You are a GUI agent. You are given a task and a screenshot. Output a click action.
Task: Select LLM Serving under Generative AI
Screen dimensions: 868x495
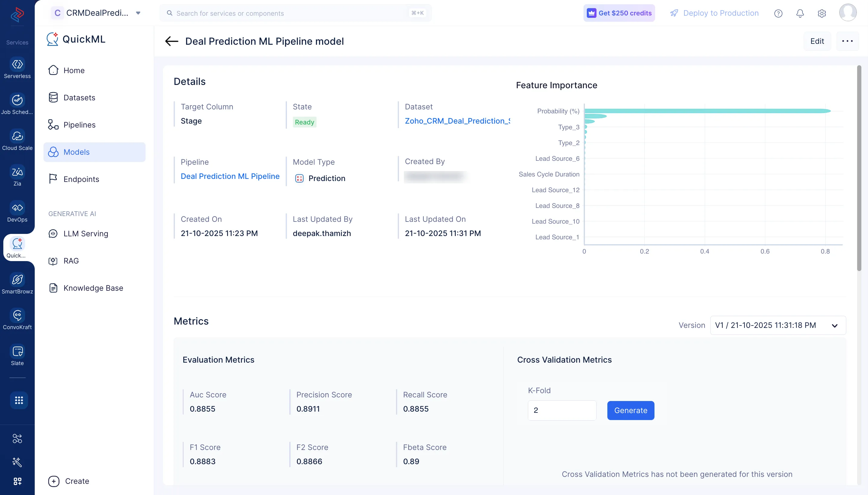click(x=85, y=234)
